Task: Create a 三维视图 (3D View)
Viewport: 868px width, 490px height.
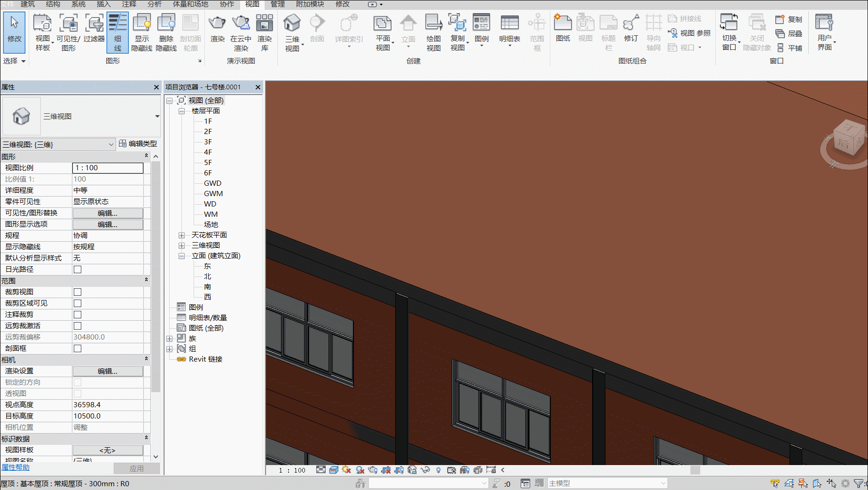Action: pyautogui.click(x=292, y=32)
